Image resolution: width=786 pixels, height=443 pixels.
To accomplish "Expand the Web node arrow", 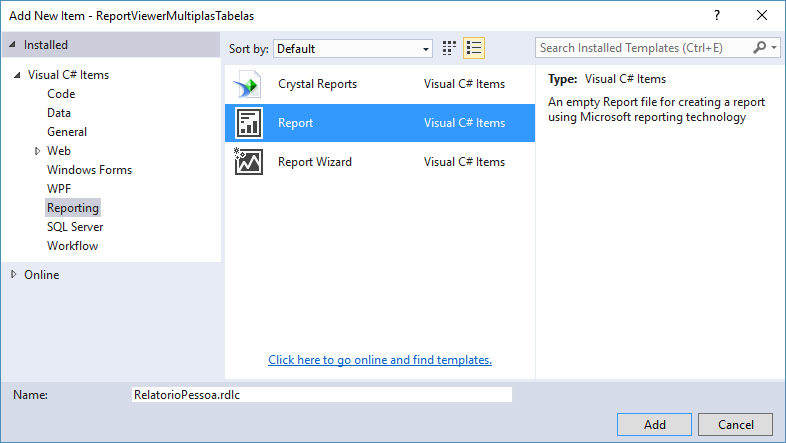I will pos(37,151).
